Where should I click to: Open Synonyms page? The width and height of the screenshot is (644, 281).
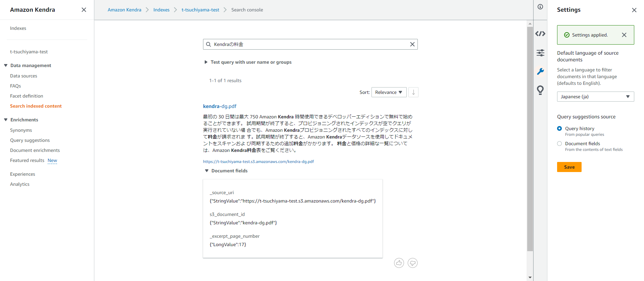click(21, 130)
